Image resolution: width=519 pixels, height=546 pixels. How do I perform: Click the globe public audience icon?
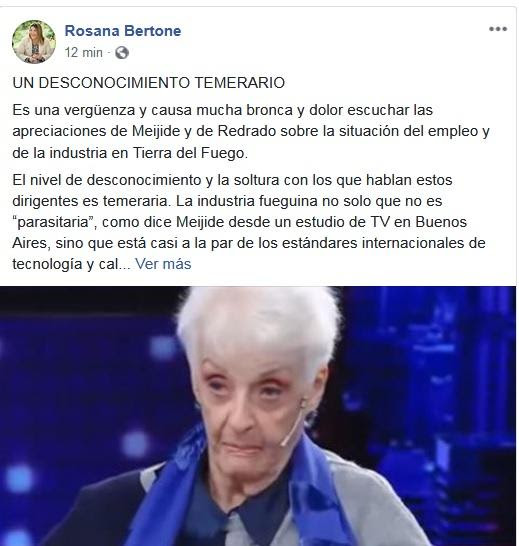(122, 53)
